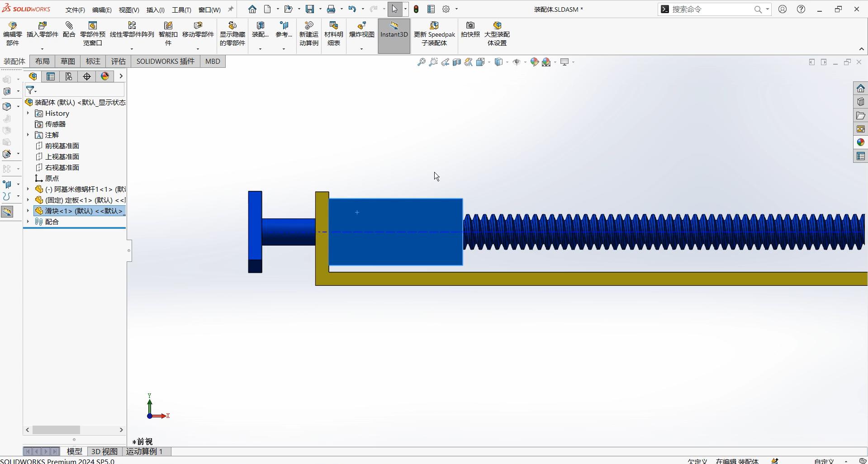Click the Home icon in title bar
Viewport: 868px width, 464px height.
coord(252,9)
